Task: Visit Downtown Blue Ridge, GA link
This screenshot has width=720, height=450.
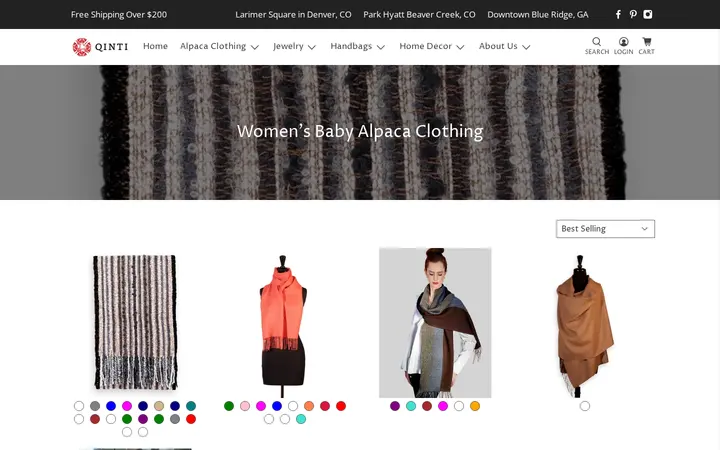Action: [538, 15]
